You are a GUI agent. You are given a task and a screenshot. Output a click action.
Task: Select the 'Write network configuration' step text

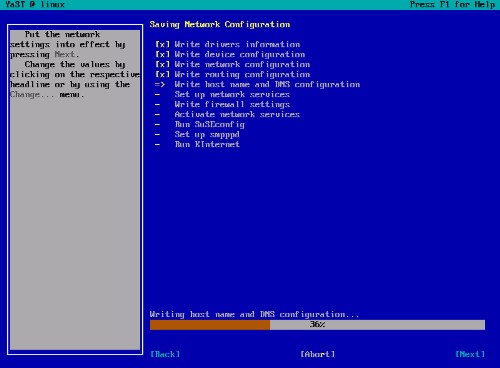coord(242,64)
